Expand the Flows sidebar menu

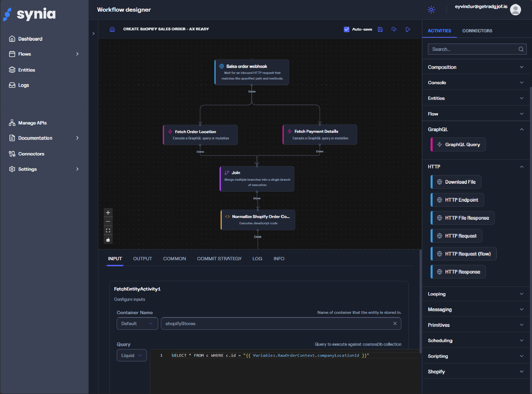click(44, 54)
